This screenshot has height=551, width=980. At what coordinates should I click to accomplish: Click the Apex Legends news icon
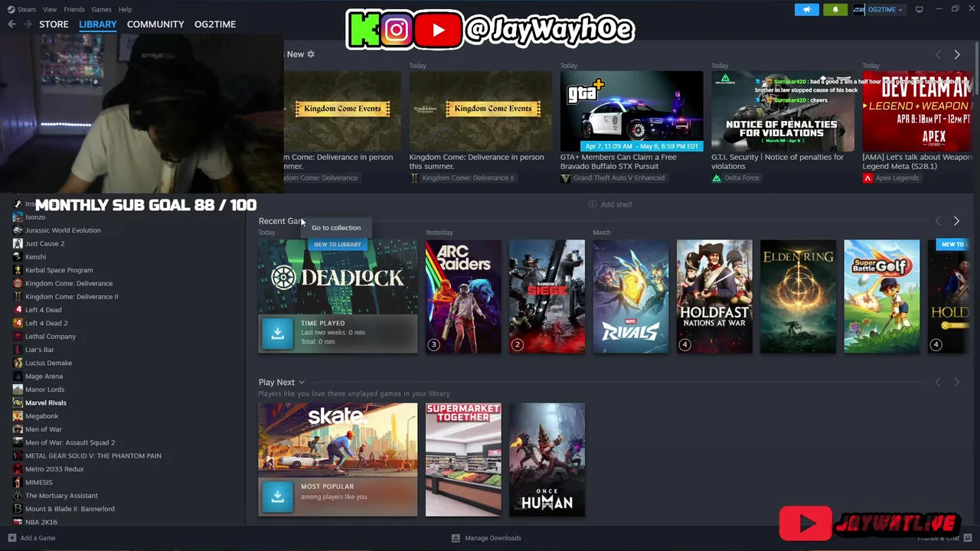tap(867, 178)
